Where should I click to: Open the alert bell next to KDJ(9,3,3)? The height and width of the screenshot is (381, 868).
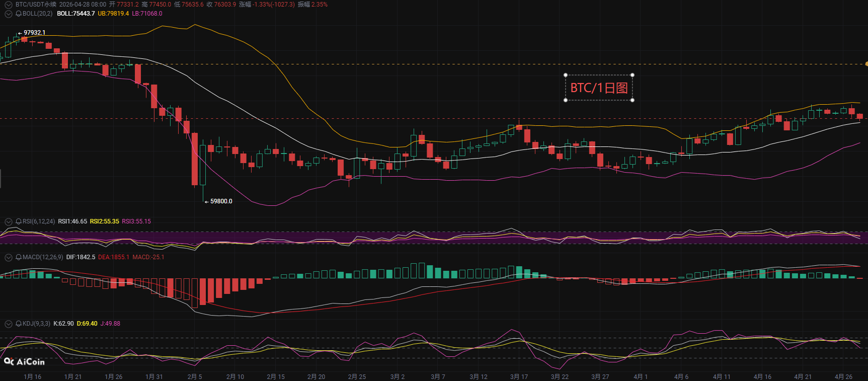(19, 324)
